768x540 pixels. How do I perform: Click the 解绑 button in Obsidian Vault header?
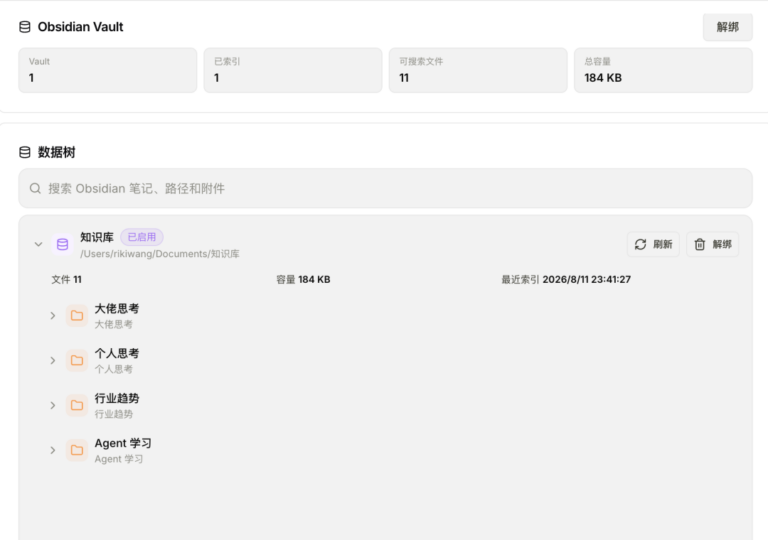727,27
